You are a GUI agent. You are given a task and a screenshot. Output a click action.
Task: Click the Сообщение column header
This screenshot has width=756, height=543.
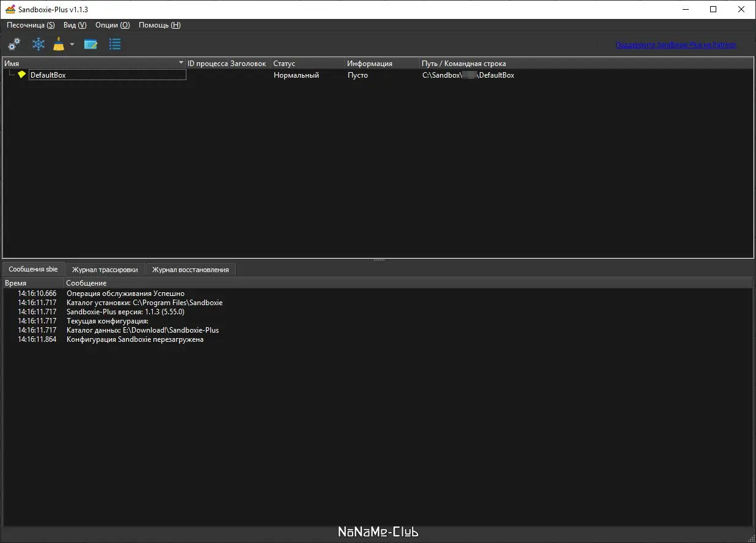[x=408, y=283]
